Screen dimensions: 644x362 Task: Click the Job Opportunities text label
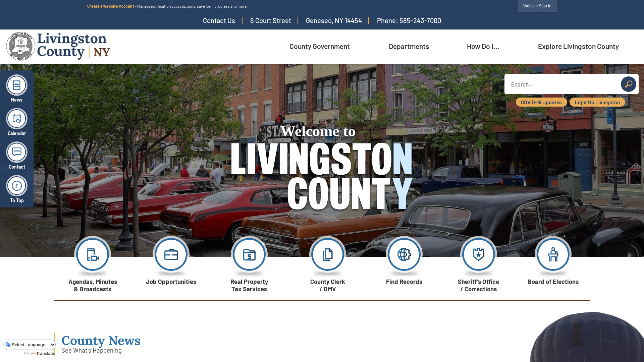click(x=171, y=282)
